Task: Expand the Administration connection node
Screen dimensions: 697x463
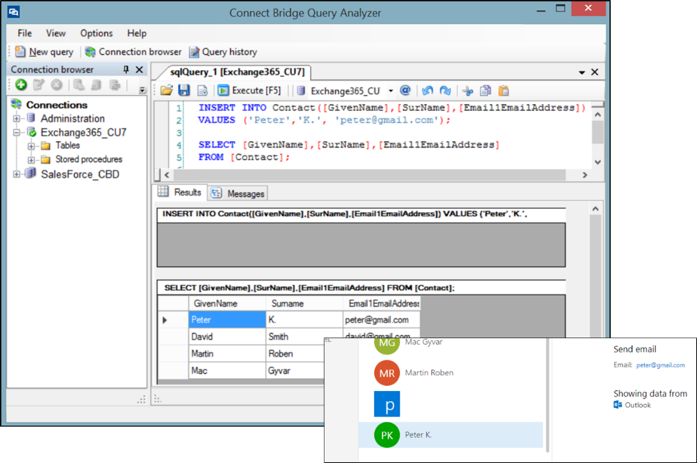Action: [x=16, y=119]
